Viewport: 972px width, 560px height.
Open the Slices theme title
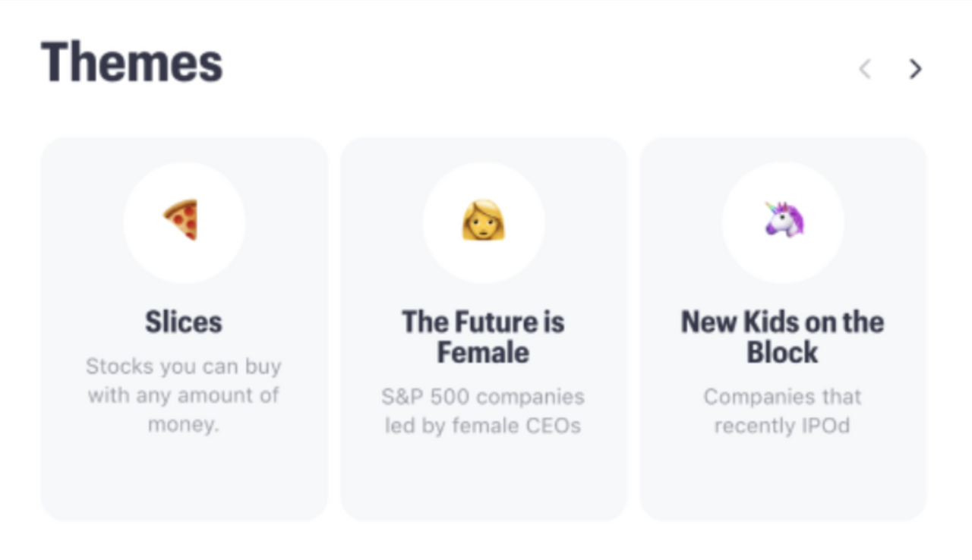pyautogui.click(x=184, y=322)
